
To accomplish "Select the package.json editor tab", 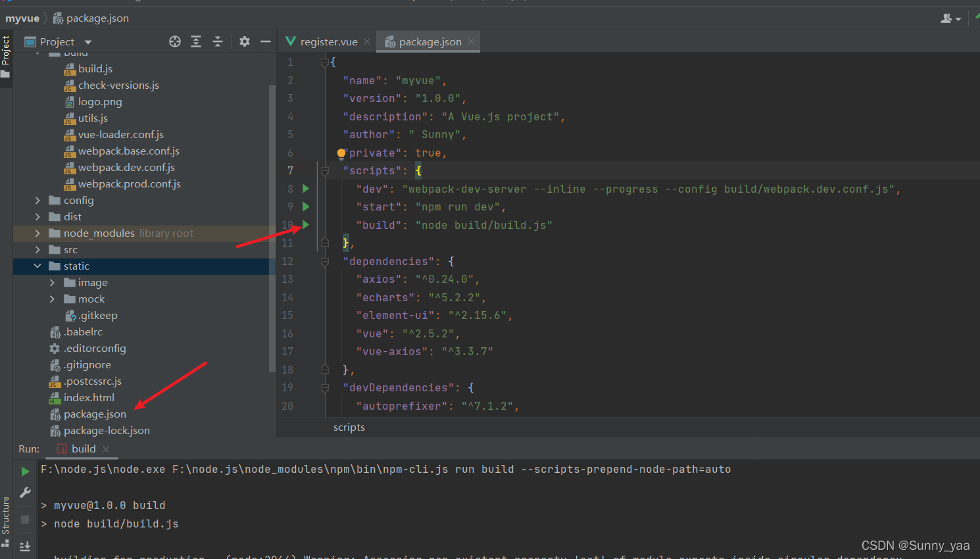I will pyautogui.click(x=429, y=41).
